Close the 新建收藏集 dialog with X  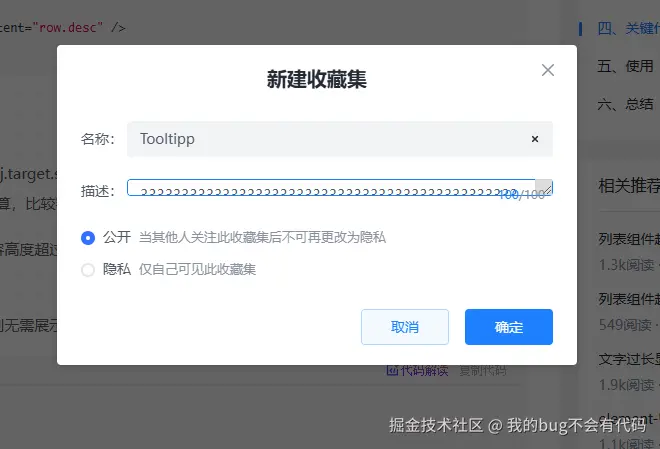548,70
